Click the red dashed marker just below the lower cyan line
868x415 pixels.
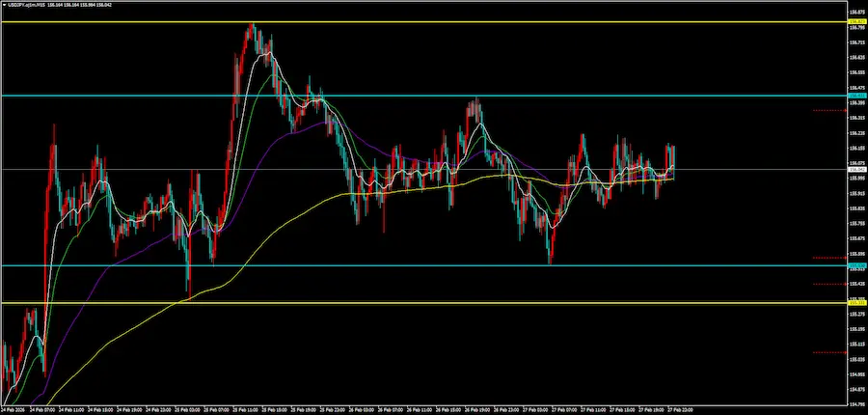pos(828,284)
